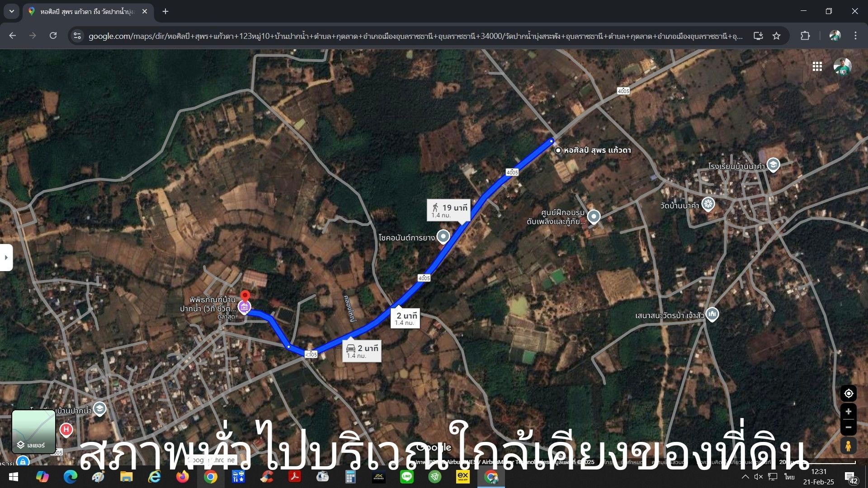Launch Firefox from taskbar
The image size is (868, 488).
pos(182,477)
